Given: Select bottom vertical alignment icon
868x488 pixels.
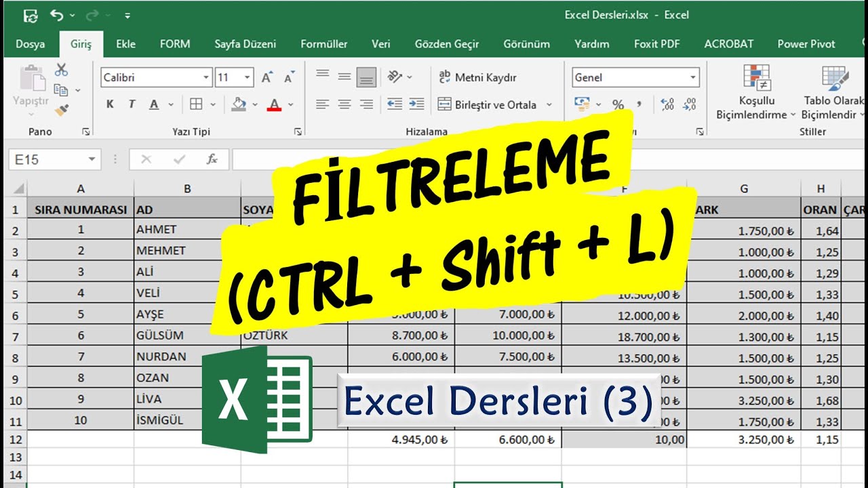Looking at the screenshot, I should (x=366, y=77).
